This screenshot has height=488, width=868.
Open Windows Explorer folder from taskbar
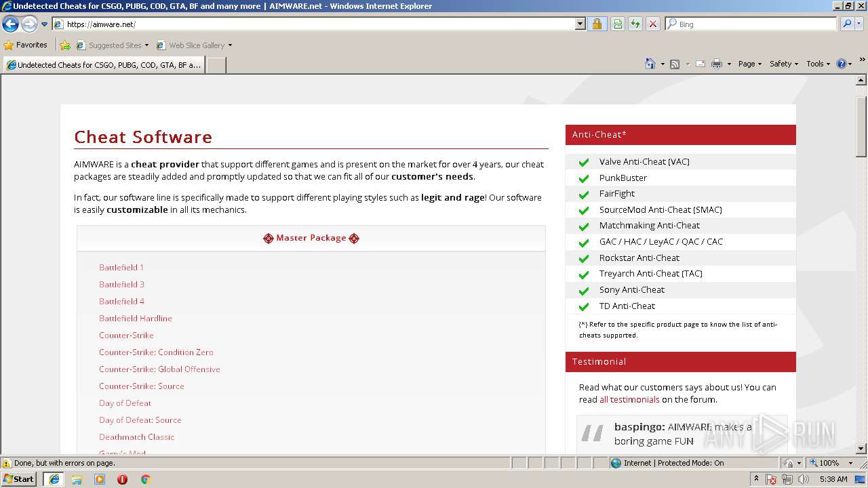pyautogui.click(x=77, y=479)
